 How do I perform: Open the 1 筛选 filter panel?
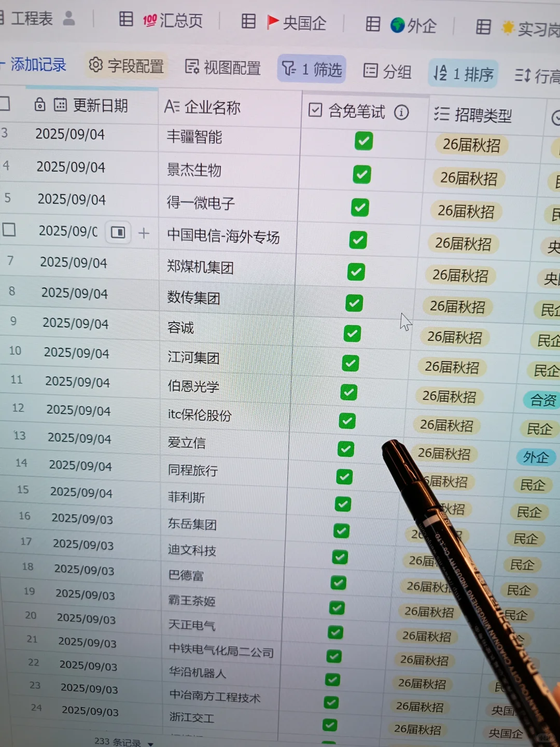312,69
